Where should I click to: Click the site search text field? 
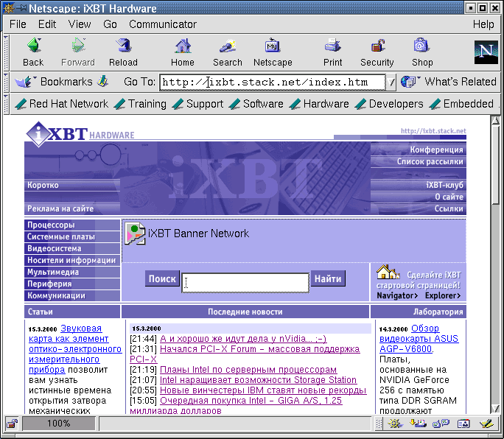click(245, 282)
